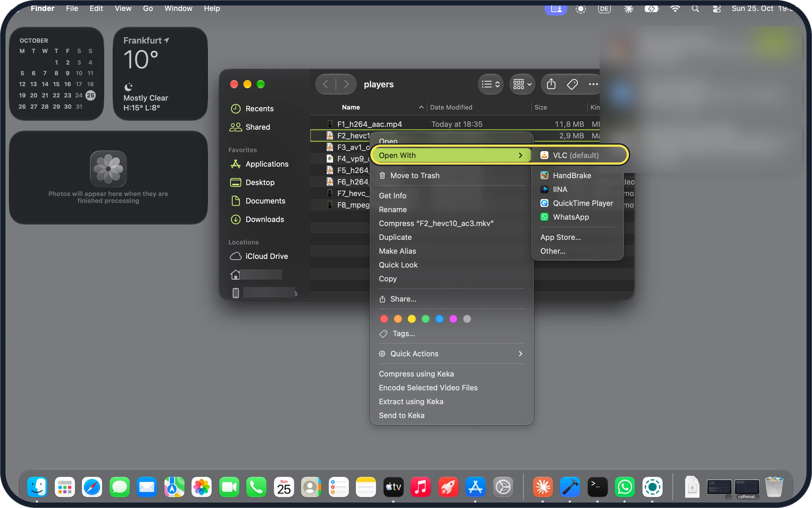Click the Share icon in Finder toolbar
Image resolution: width=812 pixels, height=508 pixels.
[x=551, y=84]
